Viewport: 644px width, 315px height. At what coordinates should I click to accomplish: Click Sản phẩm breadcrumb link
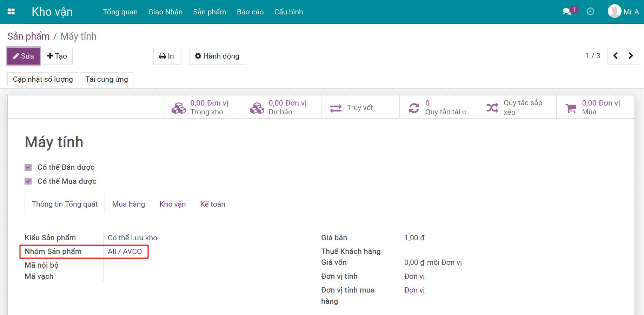[x=28, y=36]
